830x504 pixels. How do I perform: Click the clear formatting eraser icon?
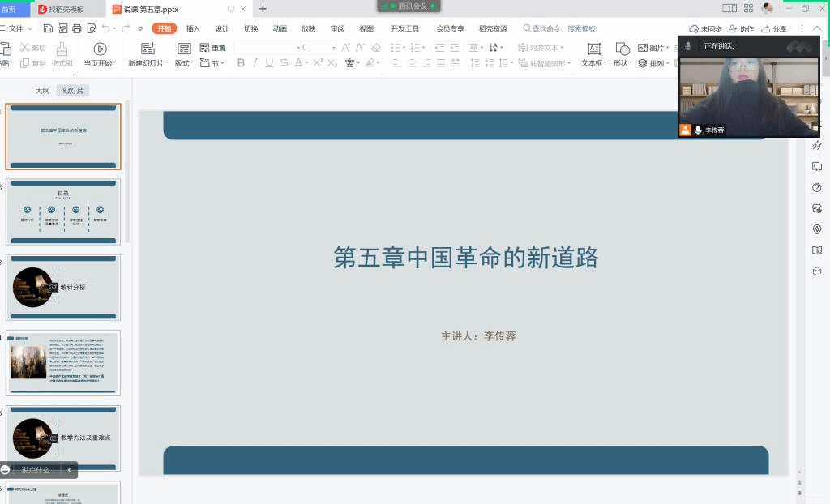tap(375, 48)
